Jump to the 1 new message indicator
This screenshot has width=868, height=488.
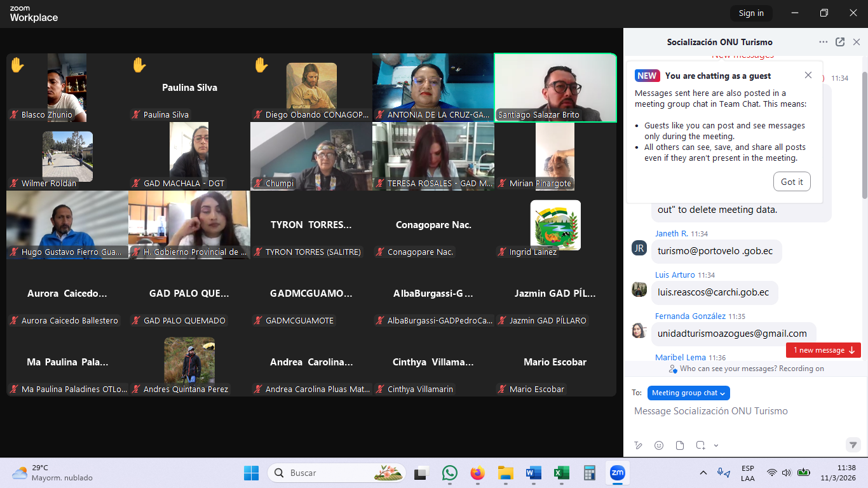pyautogui.click(x=823, y=350)
